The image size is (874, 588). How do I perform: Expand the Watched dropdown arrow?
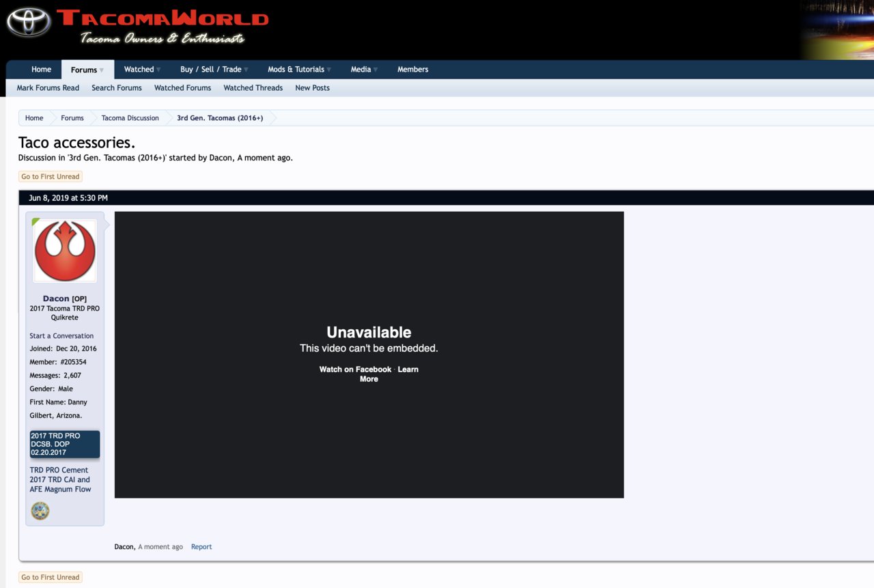pos(158,70)
